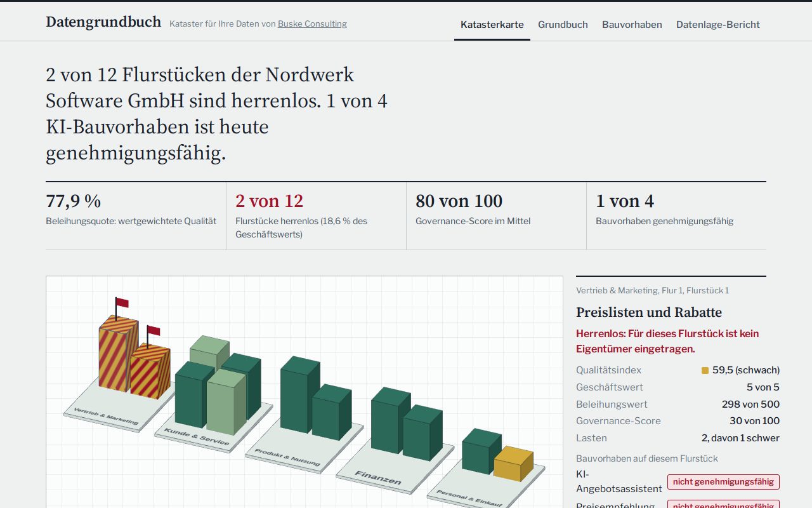Screen dimensions: 812x508
Task: Click the 'nicht genehmigungsfähig' badge beside KI-Angebotsassistent
Action: (723, 481)
